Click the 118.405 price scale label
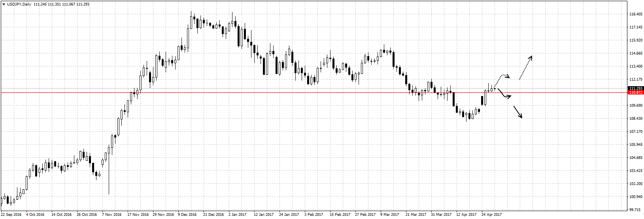 coord(635,14)
